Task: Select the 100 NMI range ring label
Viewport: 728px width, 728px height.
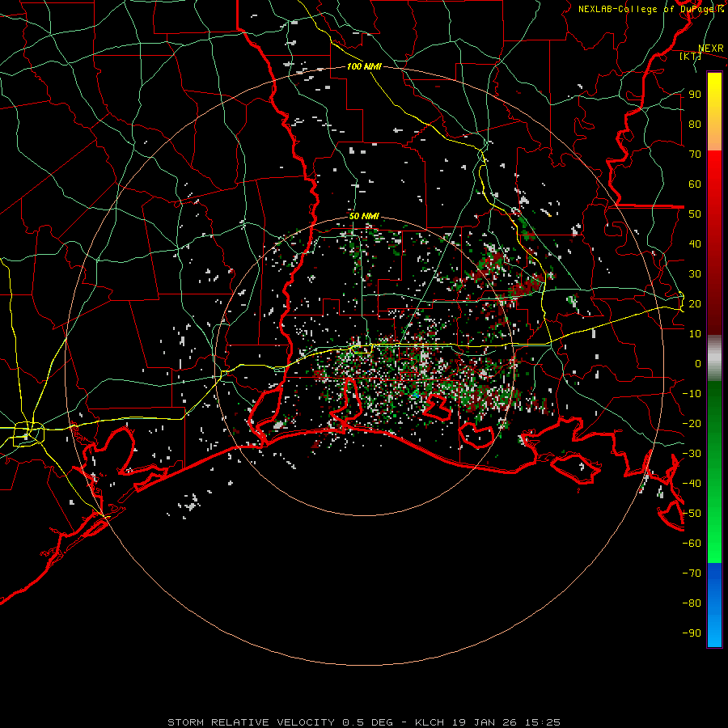Action: coord(364,66)
